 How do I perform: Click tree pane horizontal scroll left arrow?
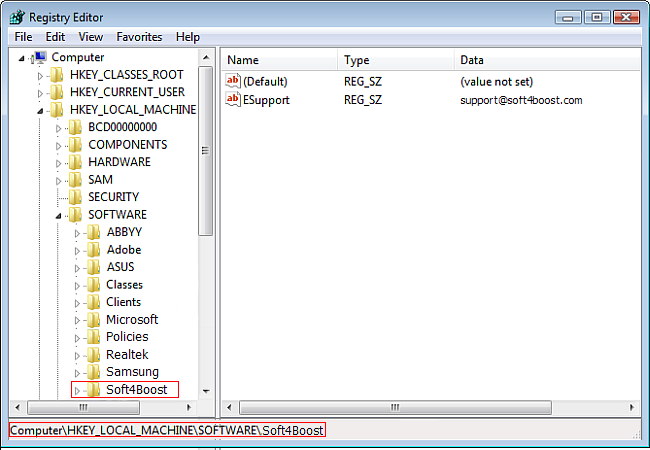click(x=17, y=408)
